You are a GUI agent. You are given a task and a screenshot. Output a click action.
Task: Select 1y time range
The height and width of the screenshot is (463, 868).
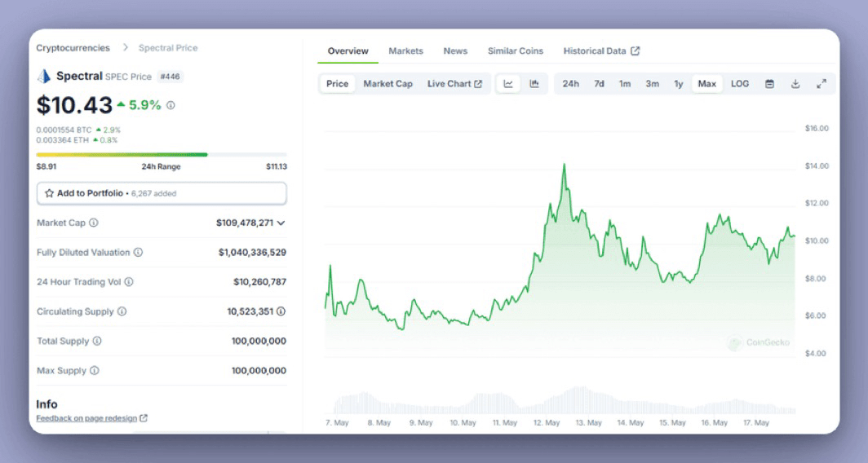(x=678, y=84)
